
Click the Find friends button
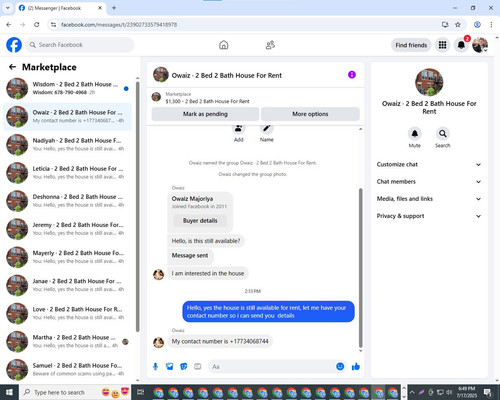(411, 45)
